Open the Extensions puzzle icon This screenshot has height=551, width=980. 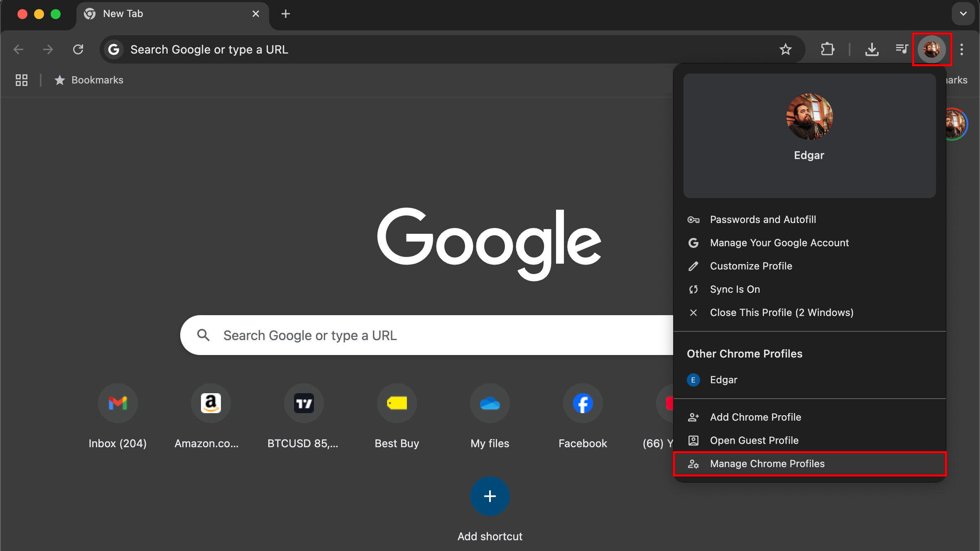[827, 49]
